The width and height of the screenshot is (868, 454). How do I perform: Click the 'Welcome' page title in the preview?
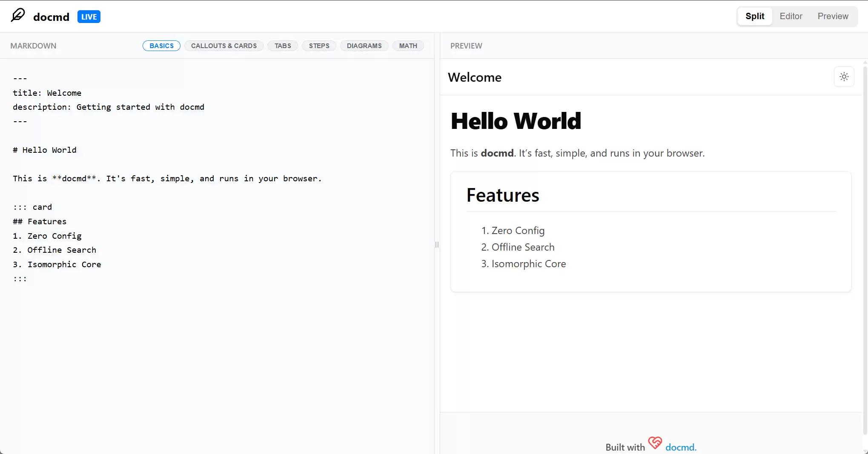[475, 77]
